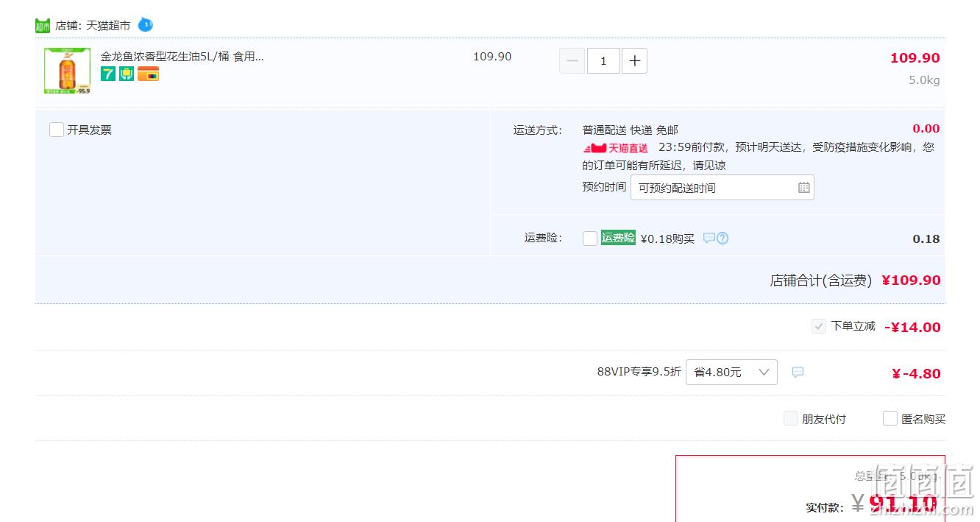Enable the 运费险 shipping insurance checkbox
Viewport: 980px width, 522px height.
coord(590,239)
